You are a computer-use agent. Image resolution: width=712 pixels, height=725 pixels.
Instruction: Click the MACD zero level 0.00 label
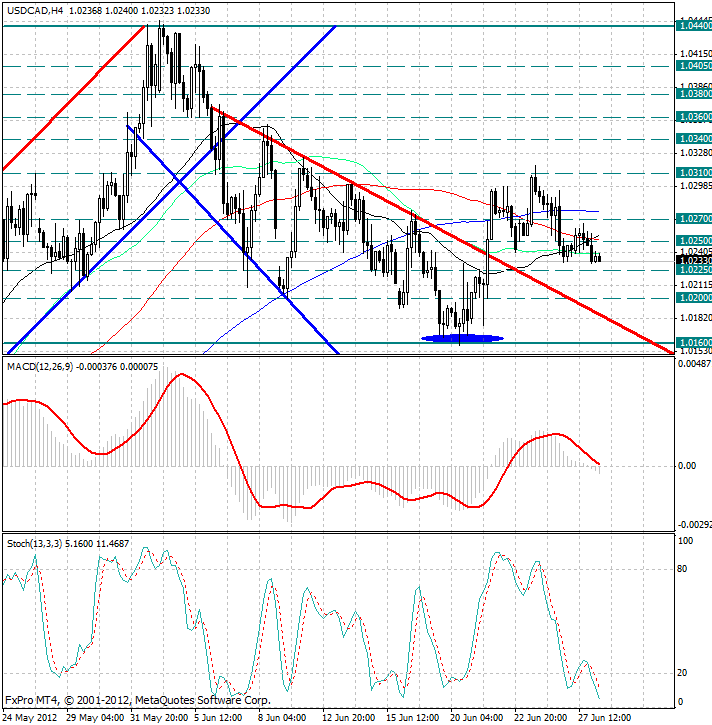pos(687,466)
